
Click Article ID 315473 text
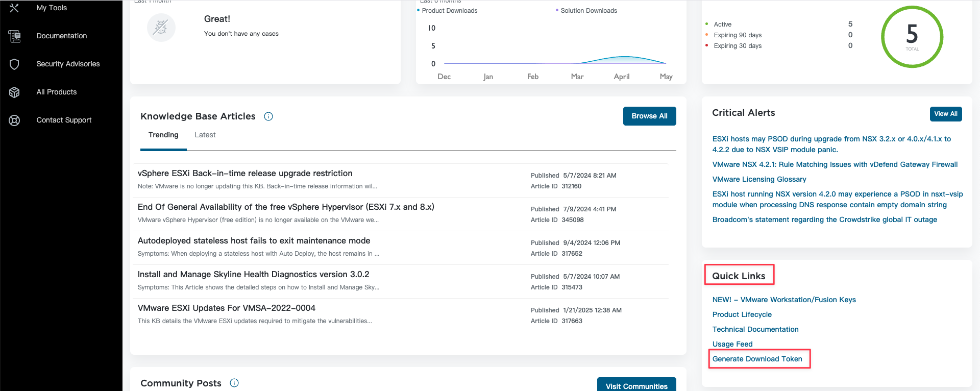click(x=556, y=287)
